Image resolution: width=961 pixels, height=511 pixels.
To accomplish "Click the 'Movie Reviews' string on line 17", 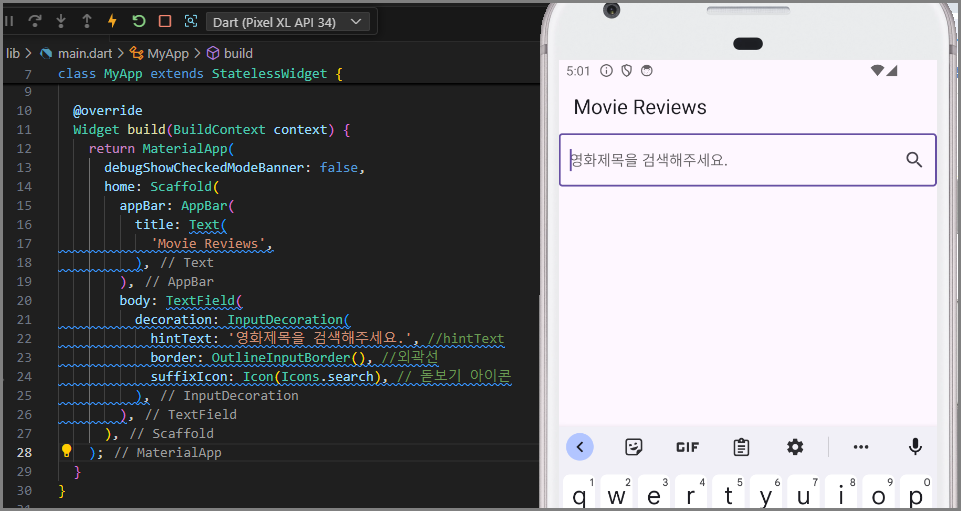I will (x=208, y=243).
